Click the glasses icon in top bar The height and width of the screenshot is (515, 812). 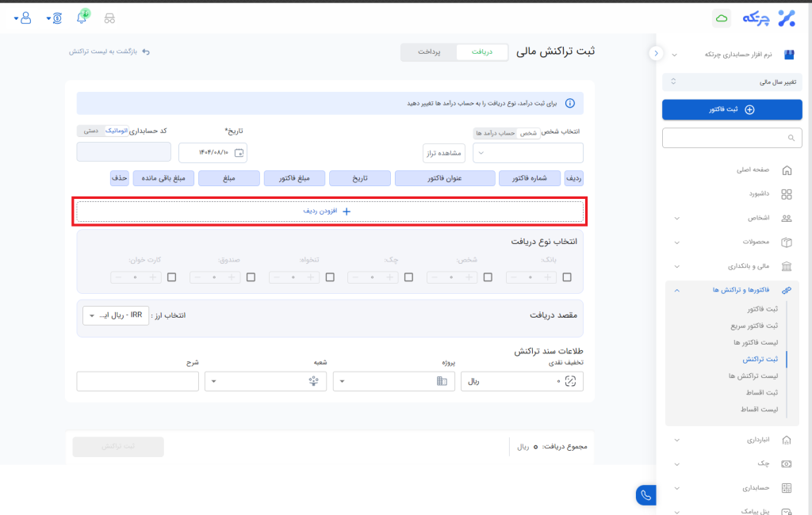pos(109,18)
